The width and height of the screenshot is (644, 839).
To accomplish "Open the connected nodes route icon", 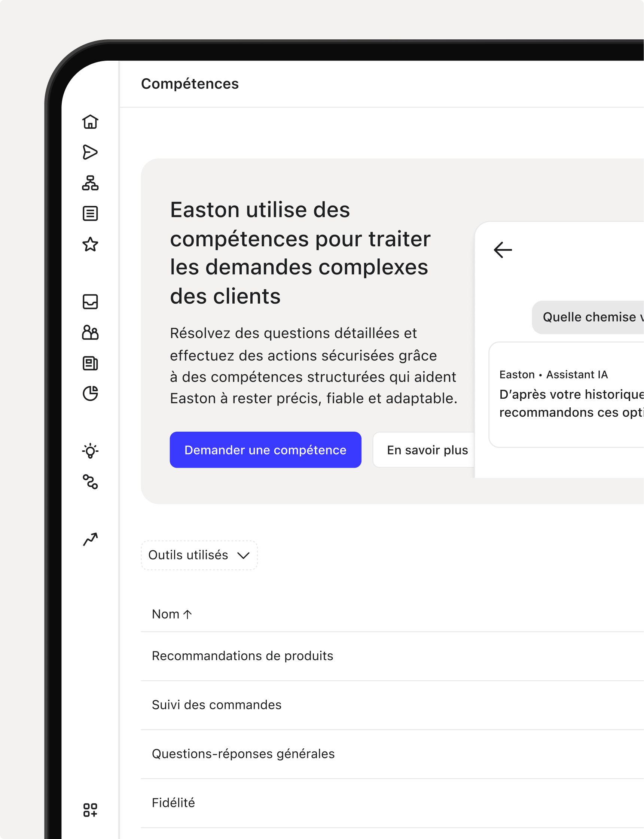I will (x=90, y=481).
